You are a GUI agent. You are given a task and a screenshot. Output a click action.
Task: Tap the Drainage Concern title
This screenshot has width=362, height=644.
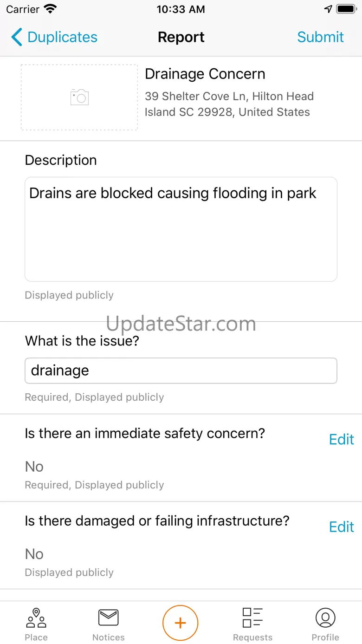205,74
